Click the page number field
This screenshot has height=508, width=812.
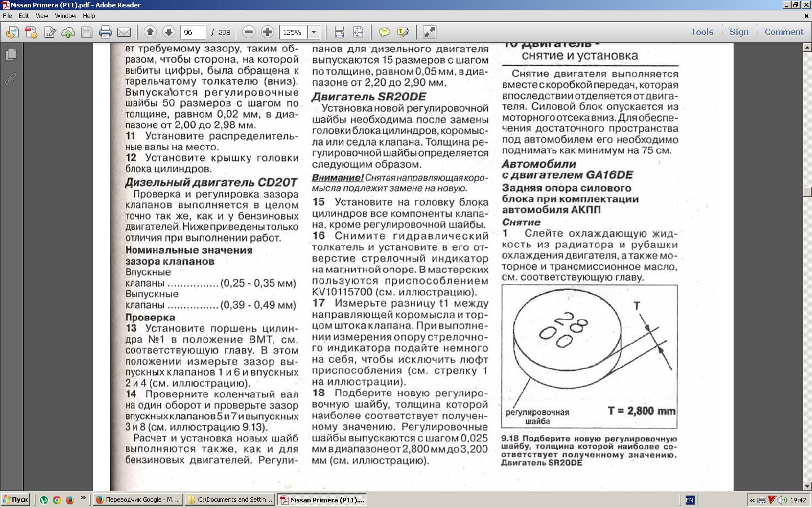pos(193,32)
